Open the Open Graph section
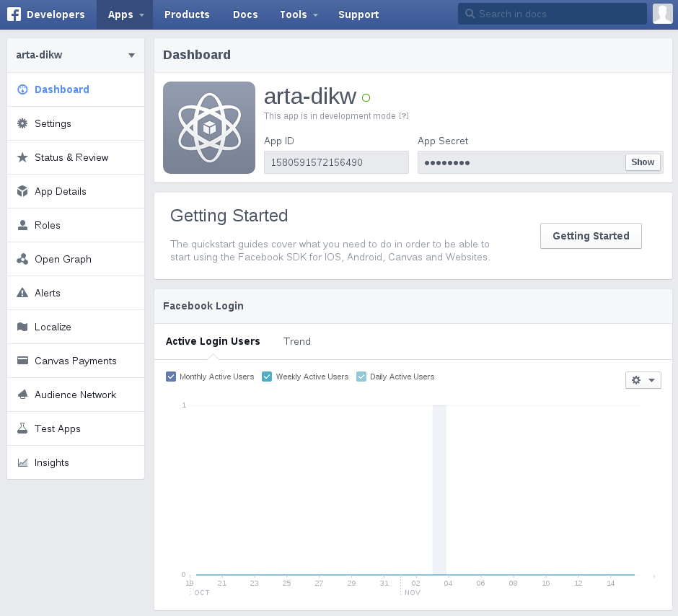Viewport: 678px width, 616px height. [x=22, y=259]
